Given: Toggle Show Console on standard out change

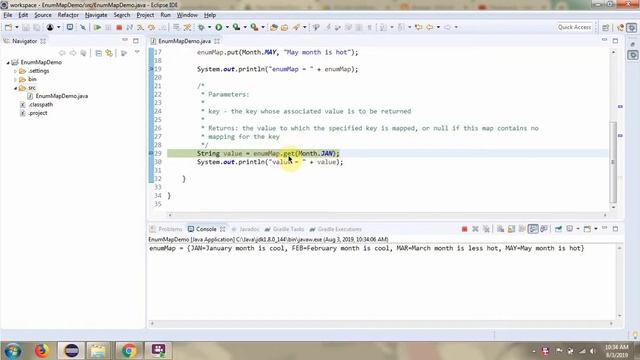Looking at the screenshot, I should [533, 229].
